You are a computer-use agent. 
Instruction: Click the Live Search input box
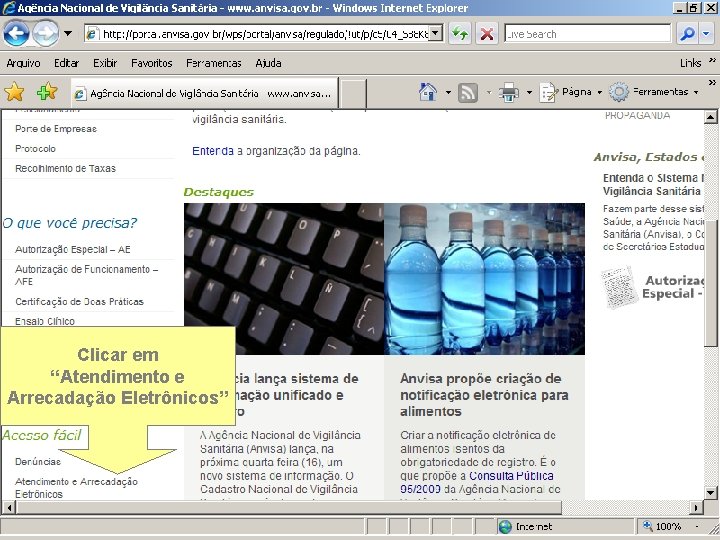coord(587,34)
